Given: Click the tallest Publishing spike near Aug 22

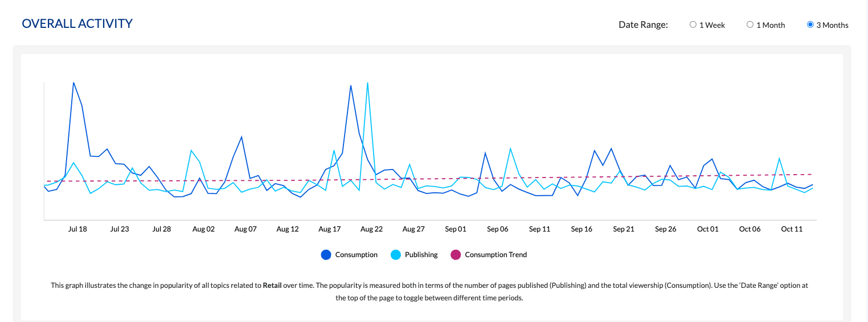Looking at the screenshot, I should 367,83.
